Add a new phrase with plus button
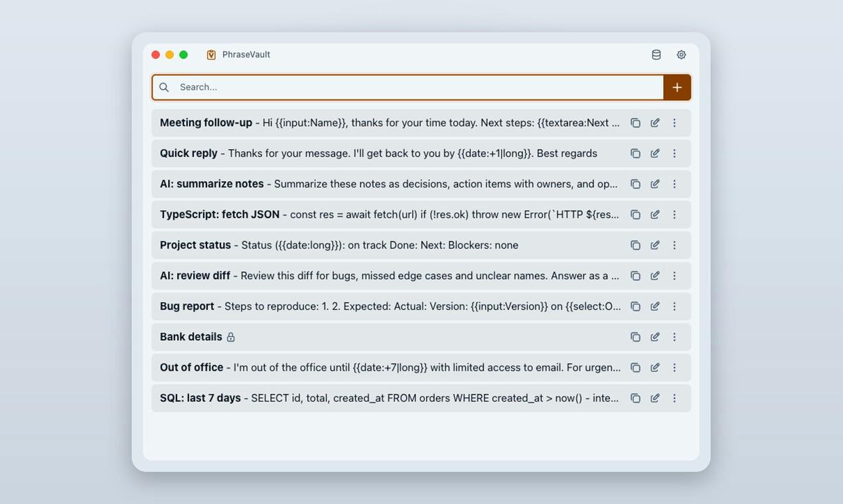The width and height of the screenshot is (843, 504). click(677, 87)
